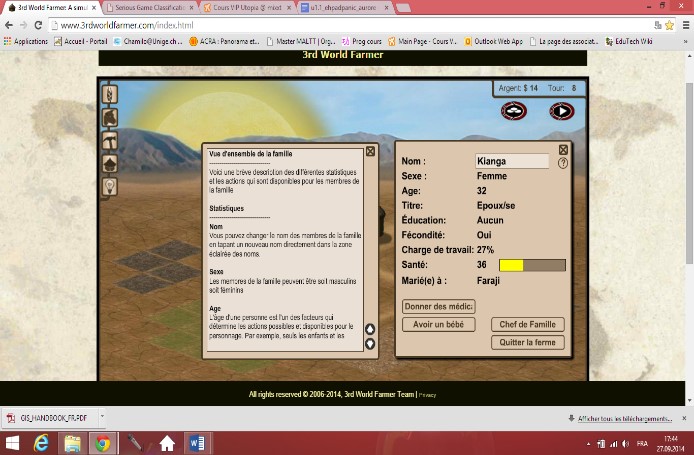Expand the GIS_HANDBOOK_FR.PDF download dropdown arrow
This screenshot has width=694, height=455.
(102, 416)
